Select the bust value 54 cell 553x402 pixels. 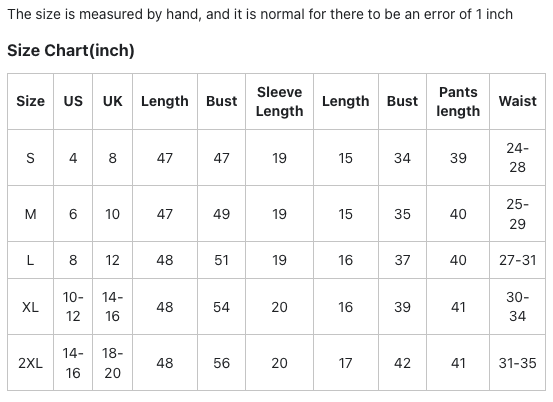tap(221, 307)
